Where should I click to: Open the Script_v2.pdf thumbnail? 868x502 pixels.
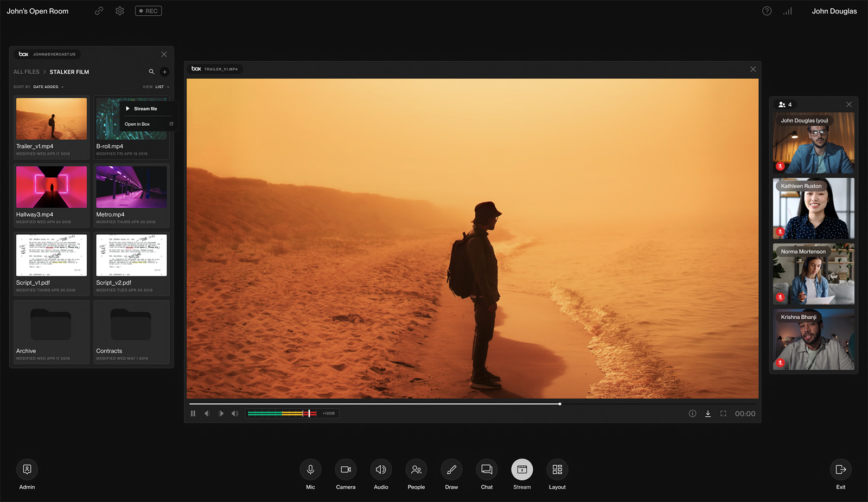pos(131,255)
